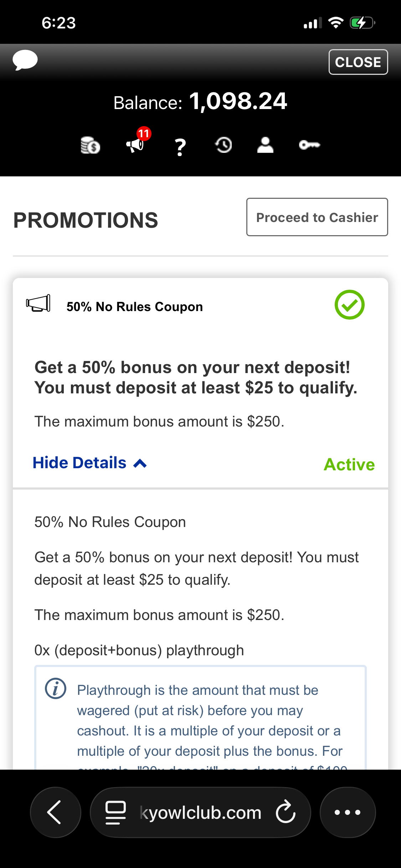Collapse details with Hide Details
The height and width of the screenshot is (868, 401).
[79, 463]
